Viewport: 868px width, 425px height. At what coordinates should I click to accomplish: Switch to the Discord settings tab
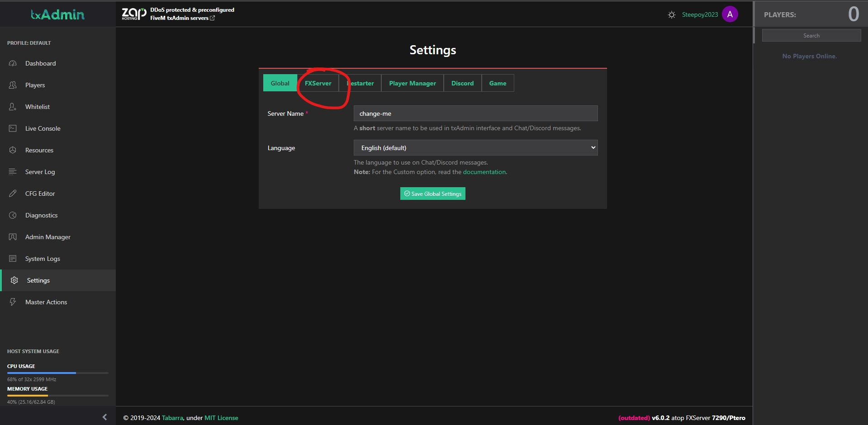tap(462, 83)
